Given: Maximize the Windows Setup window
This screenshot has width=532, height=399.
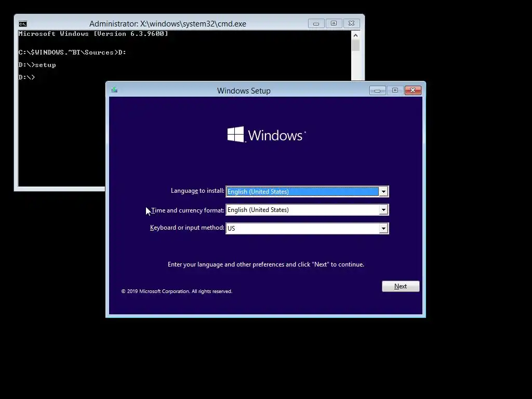Looking at the screenshot, I should point(395,90).
